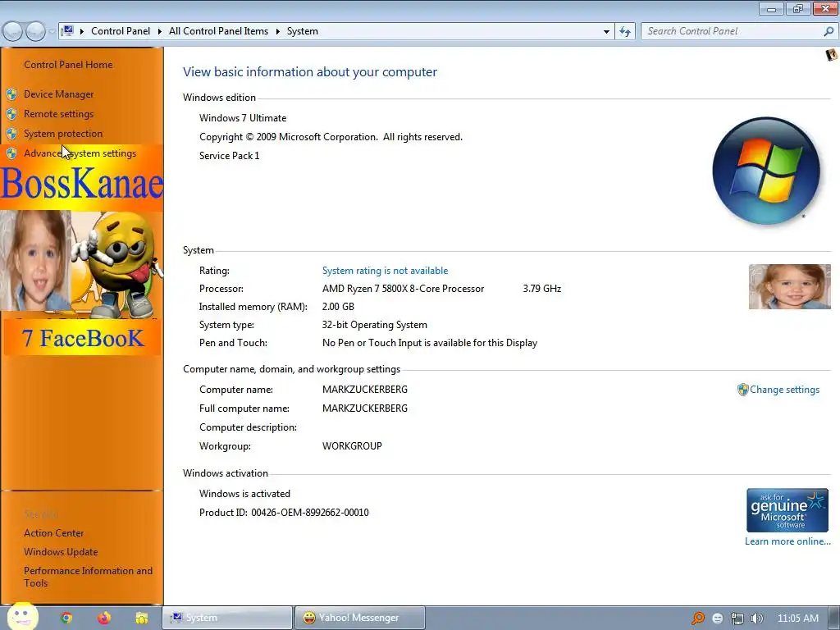Viewport: 840px width, 630px height.
Task: Click the Show desktop strip
Action: [x=834, y=619]
